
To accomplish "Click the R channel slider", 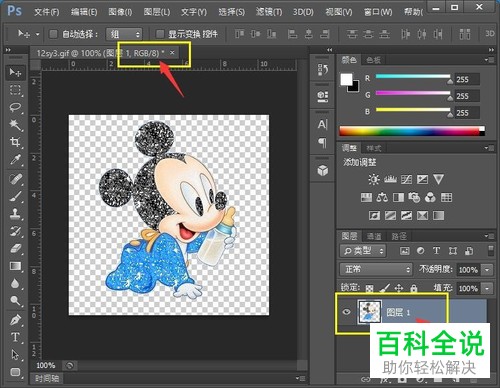I will pos(413,77).
